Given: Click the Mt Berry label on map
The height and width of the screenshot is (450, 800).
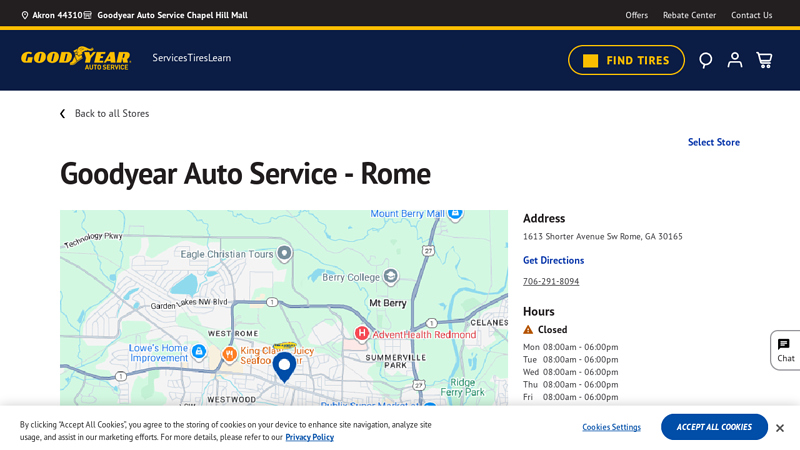Looking at the screenshot, I should [x=388, y=303].
